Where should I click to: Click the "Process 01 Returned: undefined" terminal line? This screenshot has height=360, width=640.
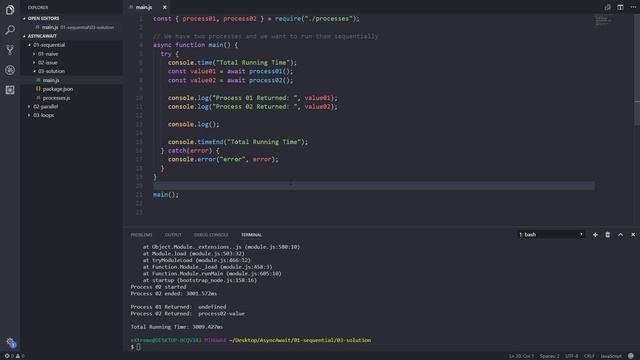178,307
